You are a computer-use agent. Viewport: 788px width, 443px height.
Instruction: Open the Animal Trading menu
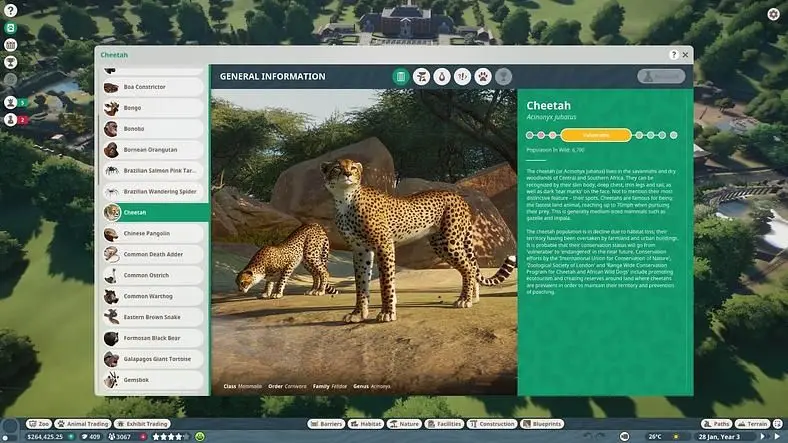(83, 424)
